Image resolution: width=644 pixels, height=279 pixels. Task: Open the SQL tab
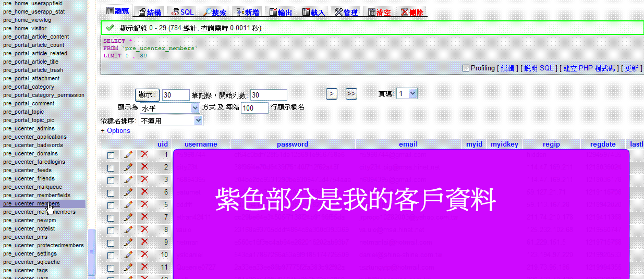tap(181, 12)
